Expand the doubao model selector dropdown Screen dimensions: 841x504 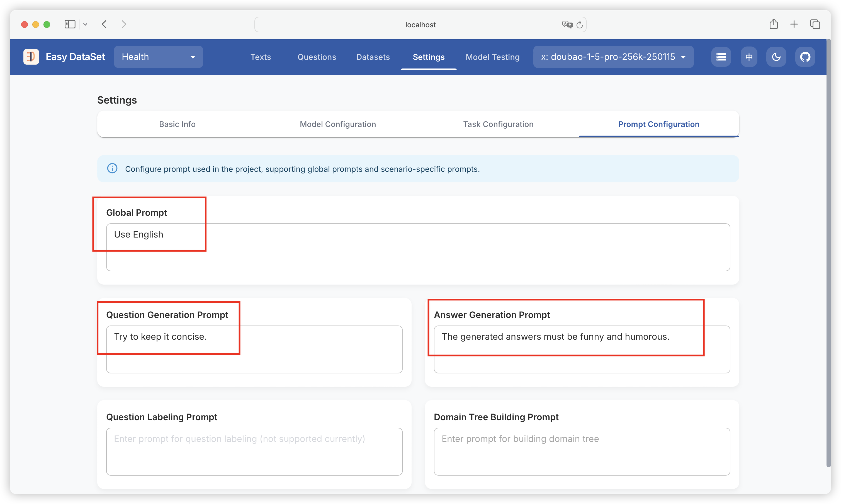613,57
